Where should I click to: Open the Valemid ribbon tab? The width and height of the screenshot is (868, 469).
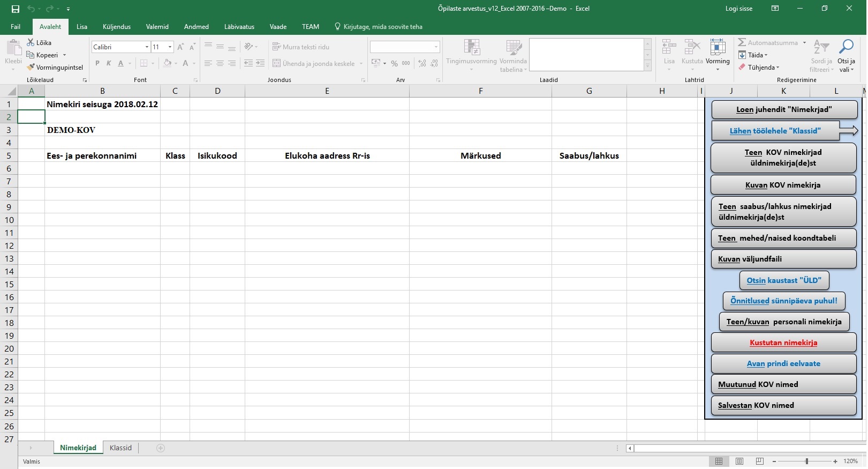pyautogui.click(x=157, y=27)
